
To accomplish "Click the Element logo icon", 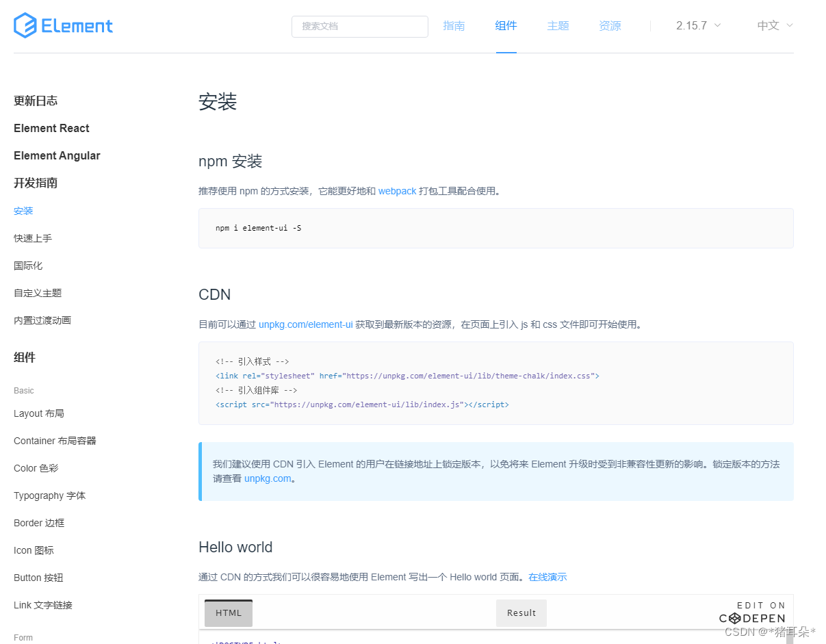I will (25, 26).
